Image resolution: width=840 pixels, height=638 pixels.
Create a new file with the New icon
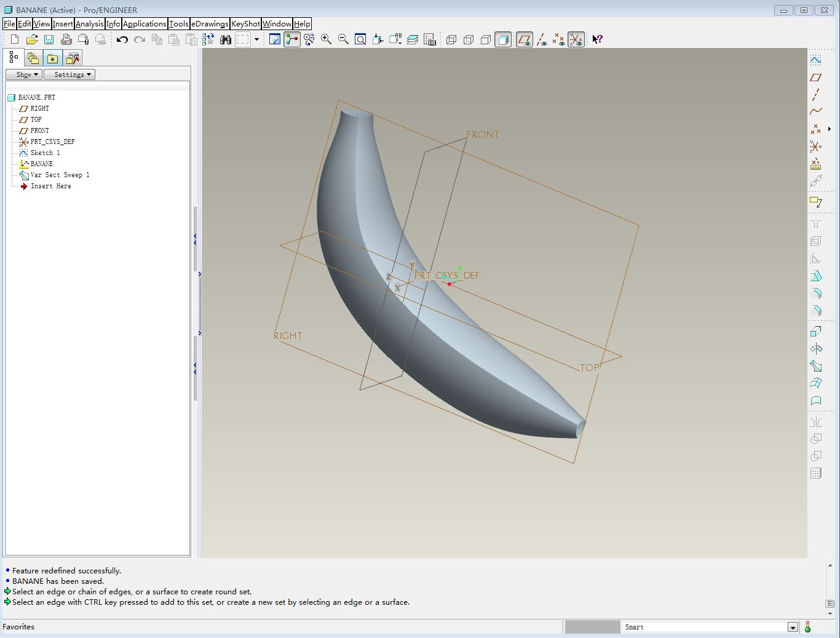pos(15,39)
